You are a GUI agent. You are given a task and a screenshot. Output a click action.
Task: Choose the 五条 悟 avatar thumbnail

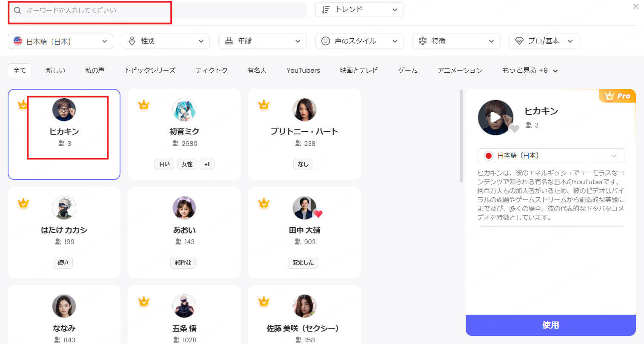coord(184,306)
